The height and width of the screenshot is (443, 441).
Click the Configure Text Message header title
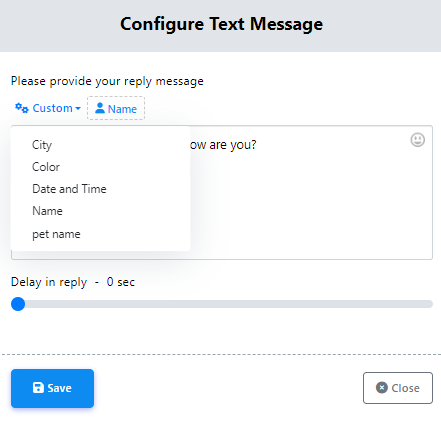point(221,24)
